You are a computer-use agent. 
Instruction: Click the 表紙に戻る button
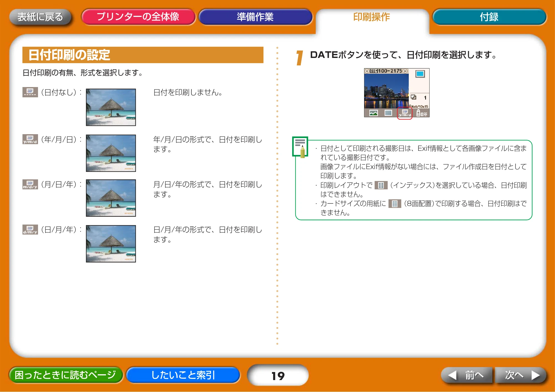coord(40,17)
